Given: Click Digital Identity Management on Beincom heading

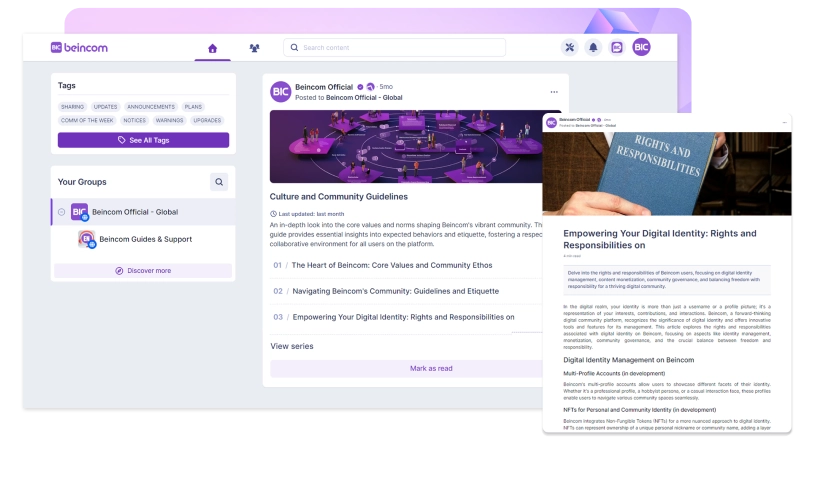Looking at the screenshot, I should tap(629, 360).
